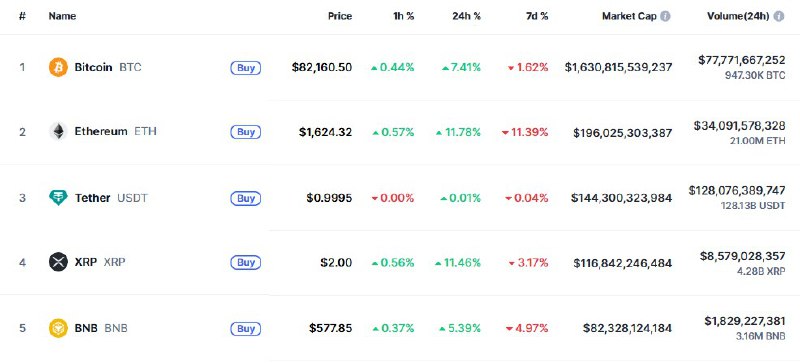Click the Buy button for BNB
This screenshot has height=363, width=800.
(246, 328)
